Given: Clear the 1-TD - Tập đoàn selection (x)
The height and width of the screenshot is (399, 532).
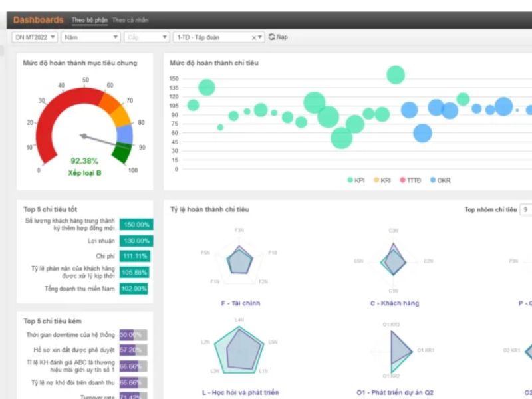Looking at the screenshot, I should [253, 38].
